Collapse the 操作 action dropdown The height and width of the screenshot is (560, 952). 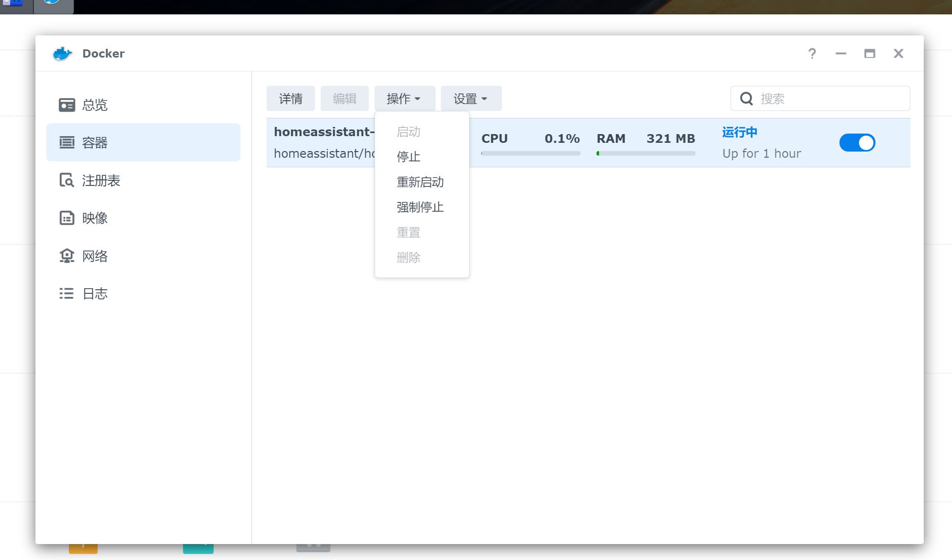coord(404,99)
